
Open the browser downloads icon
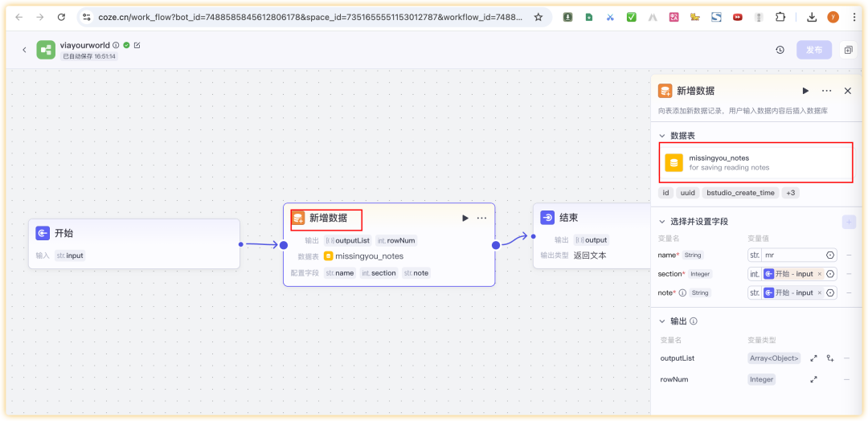coord(812,17)
